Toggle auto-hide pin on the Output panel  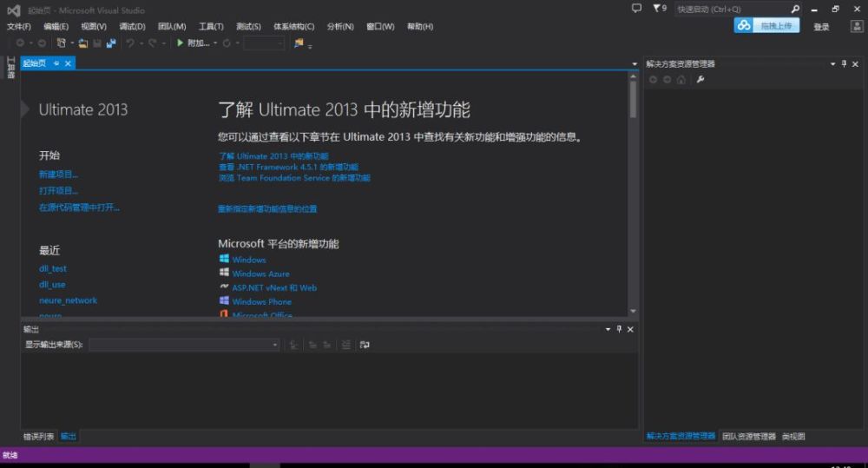point(619,330)
